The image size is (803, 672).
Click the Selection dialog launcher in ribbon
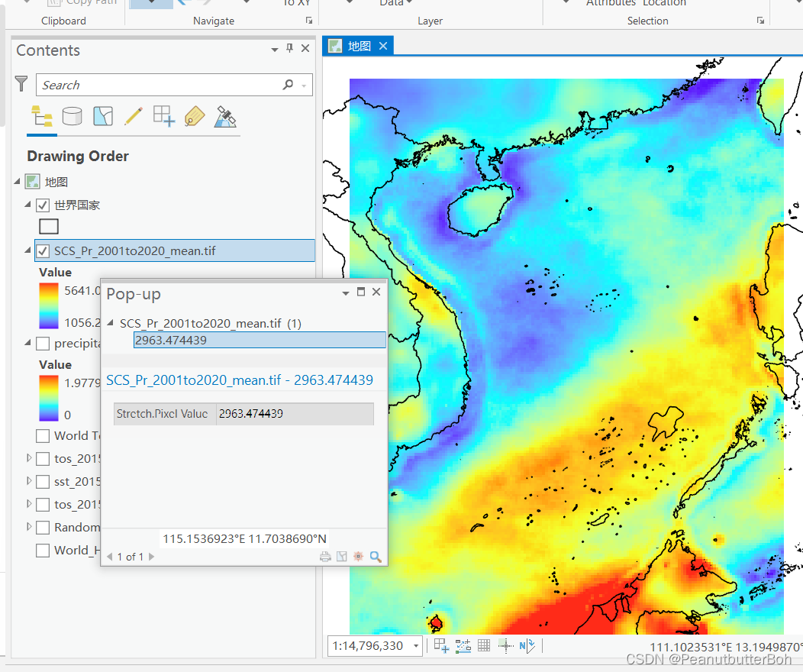pos(760,21)
